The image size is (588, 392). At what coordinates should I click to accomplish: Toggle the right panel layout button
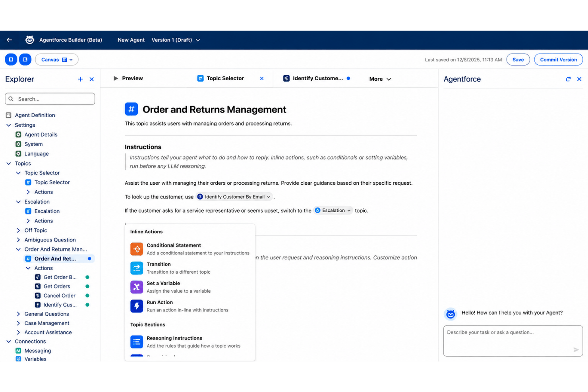(25, 60)
